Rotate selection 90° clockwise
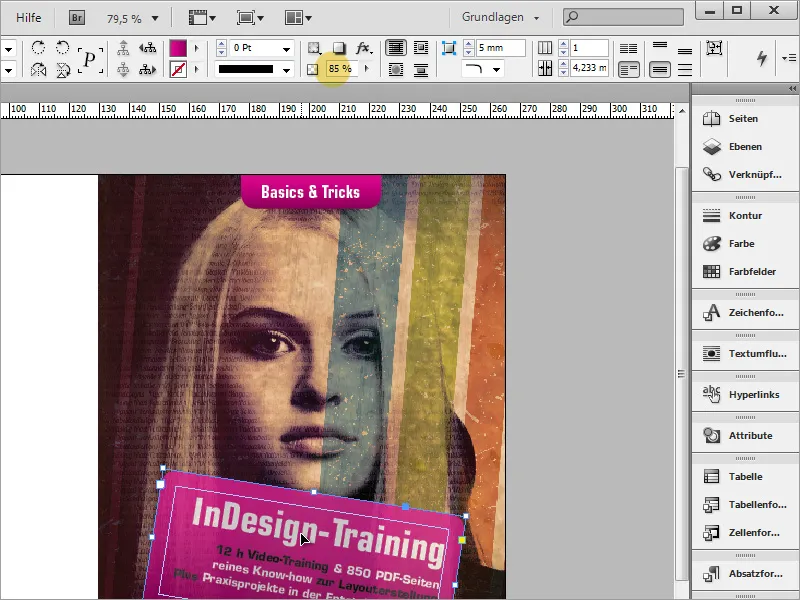The height and width of the screenshot is (600, 800). [38, 48]
